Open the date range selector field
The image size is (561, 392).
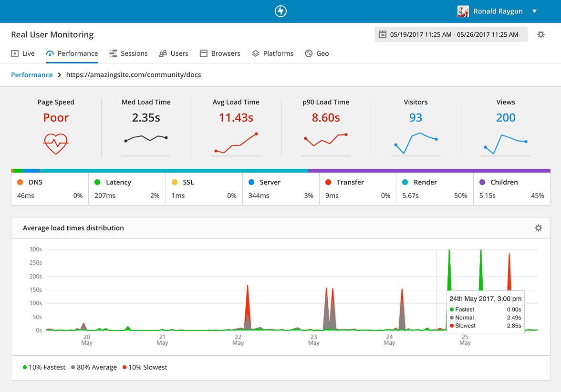pos(451,34)
